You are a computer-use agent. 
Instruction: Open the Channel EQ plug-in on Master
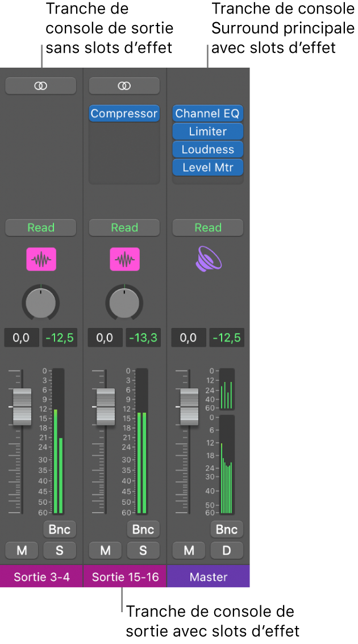pyautogui.click(x=208, y=113)
